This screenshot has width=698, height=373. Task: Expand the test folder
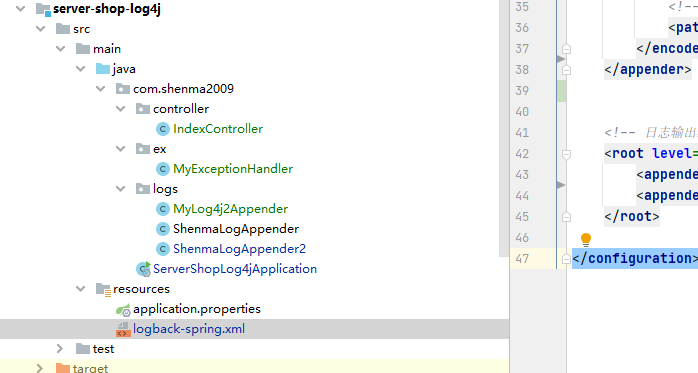click(x=60, y=349)
